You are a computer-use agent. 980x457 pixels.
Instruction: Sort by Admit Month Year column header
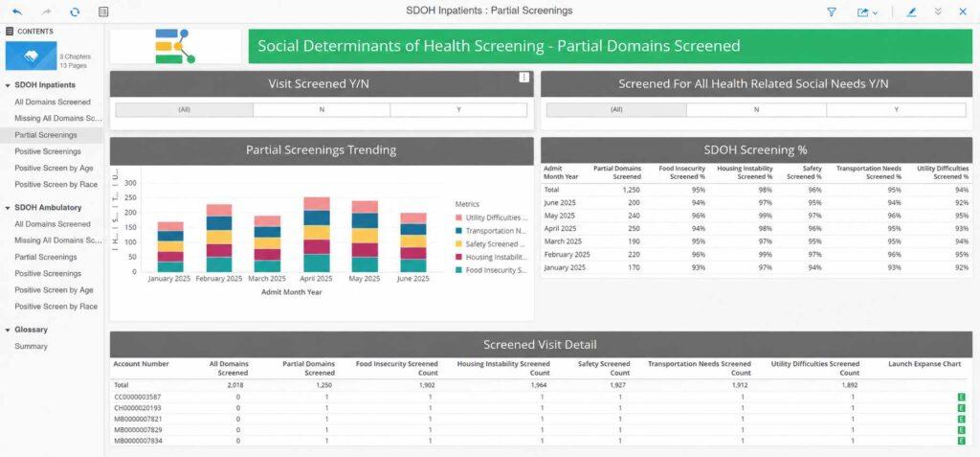(x=561, y=172)
